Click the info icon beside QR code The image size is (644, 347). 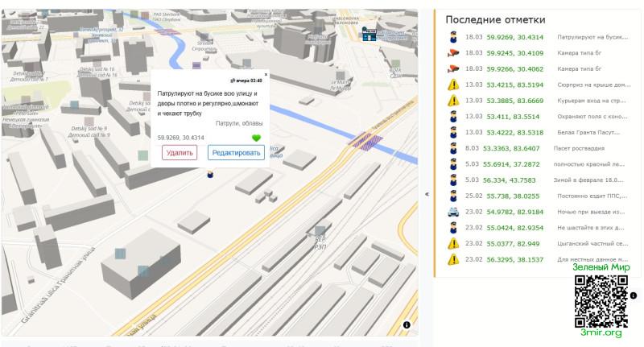[634, 295]
